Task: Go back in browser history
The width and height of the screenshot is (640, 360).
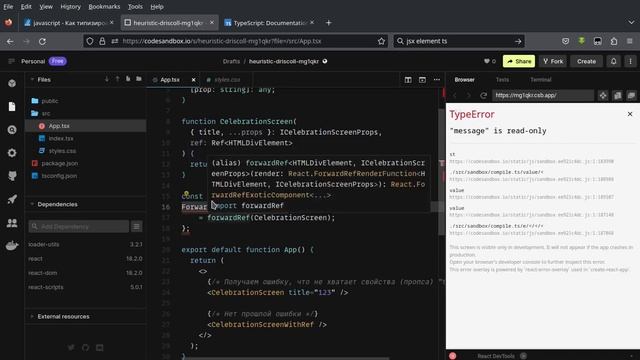Action: (10, 41)
